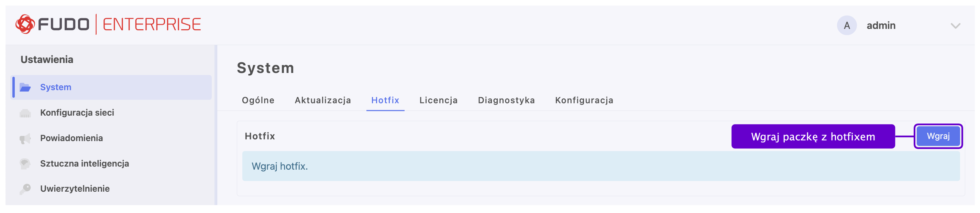Select the Hotfix tab

pos(385,100)
